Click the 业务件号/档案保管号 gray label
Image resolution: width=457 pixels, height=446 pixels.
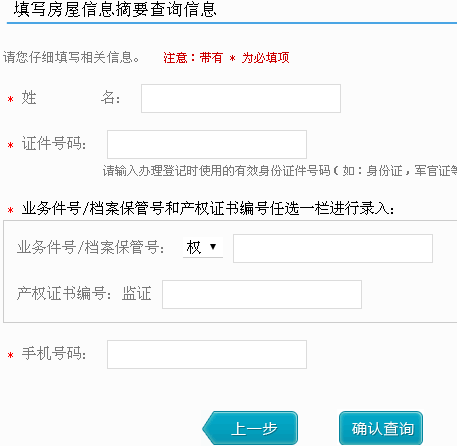(90, 248)
